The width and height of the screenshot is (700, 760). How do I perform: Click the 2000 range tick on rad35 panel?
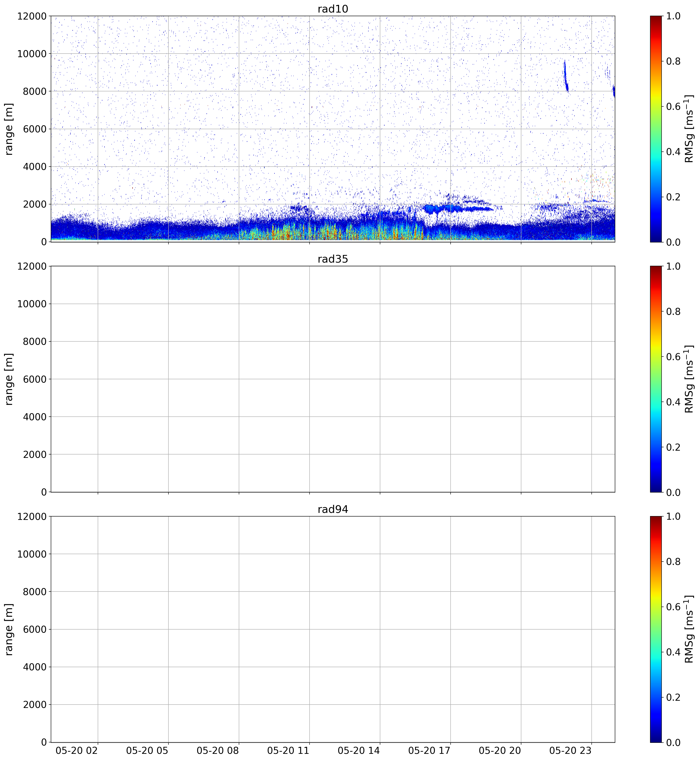pos(34,455)
